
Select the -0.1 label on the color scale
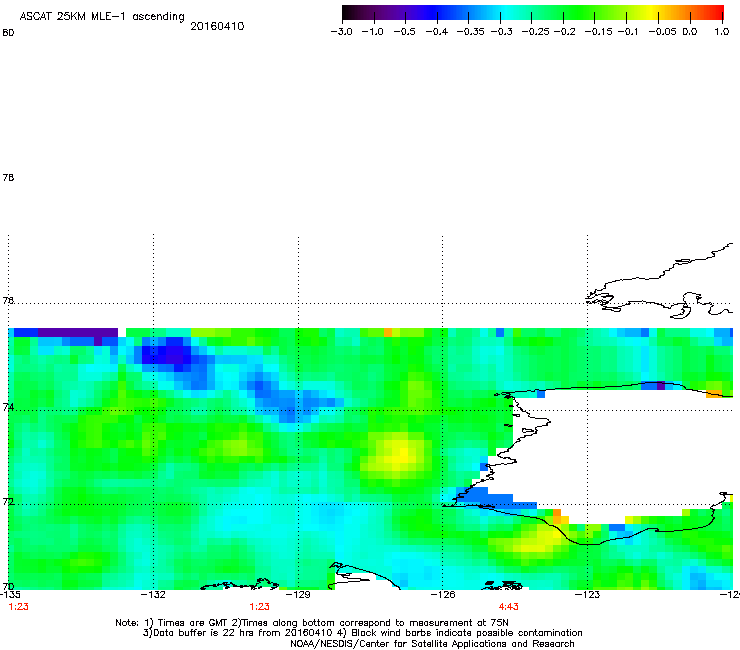click(627, 32)
